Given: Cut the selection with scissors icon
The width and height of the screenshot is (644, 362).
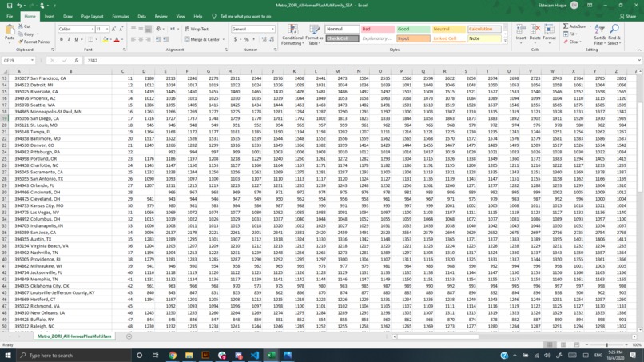Looking at the screenshot, I should [24, 26].
